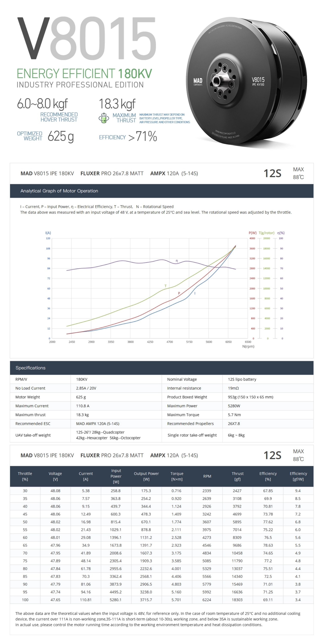The image size is (321, 644).
Task: Click the red P curve label on the graph
Action: (x=179, y=293)
